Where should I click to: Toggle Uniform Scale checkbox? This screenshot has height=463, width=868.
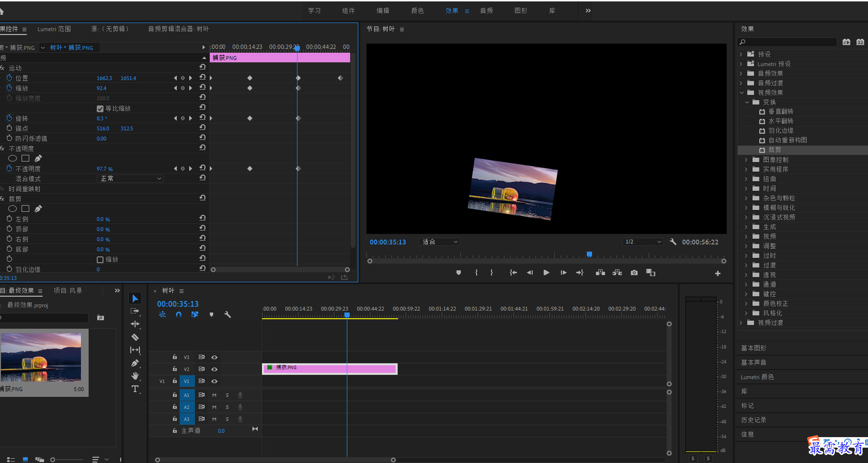(100, 108)
